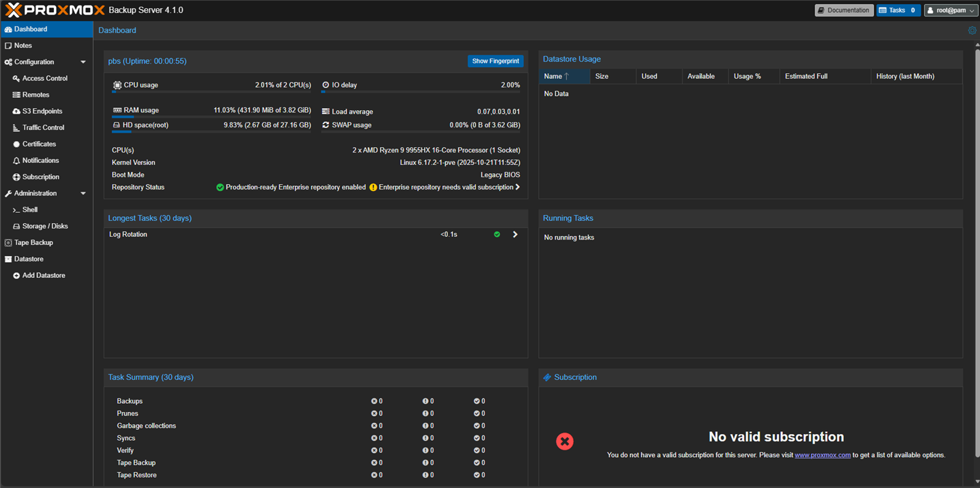Follow the www.proxmox.com subscription link
Image resolution: width=980 pixels, height=488 pixels.
click(x=823, y=454)
